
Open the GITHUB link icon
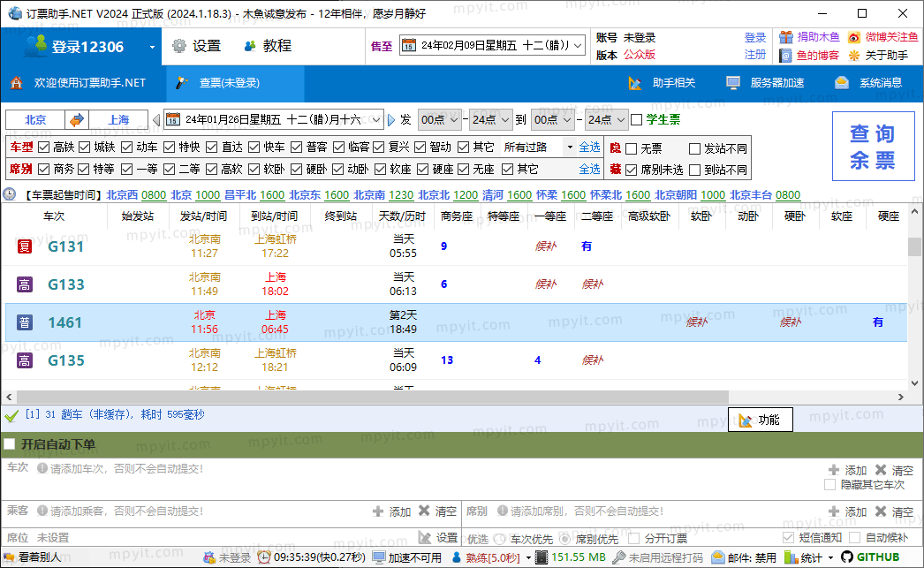847,557
